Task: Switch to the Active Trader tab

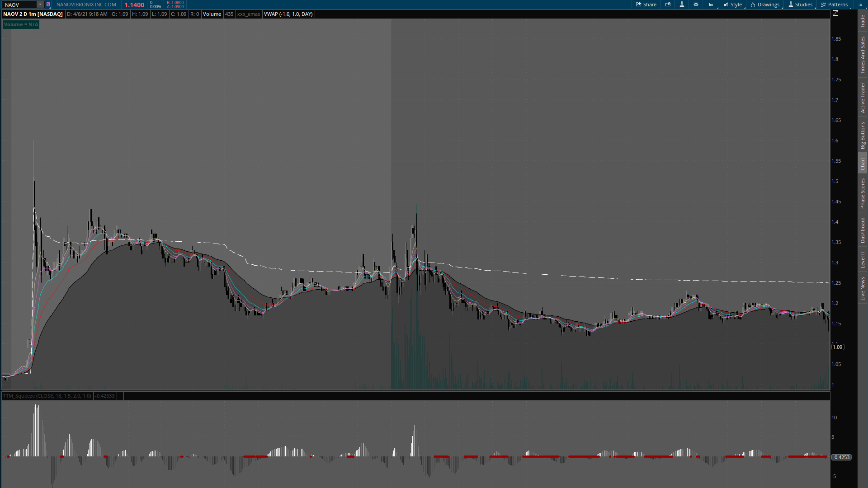Action: point(863,98)
